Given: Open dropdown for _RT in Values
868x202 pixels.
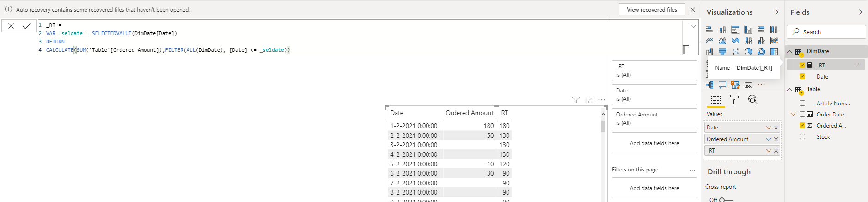Looking at the screenshot, I should pos(769,151).
